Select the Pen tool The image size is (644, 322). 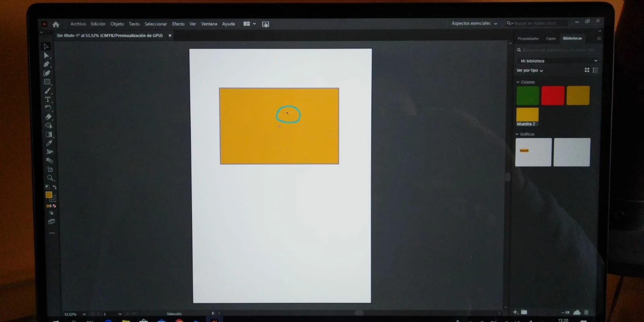(47, 64)
